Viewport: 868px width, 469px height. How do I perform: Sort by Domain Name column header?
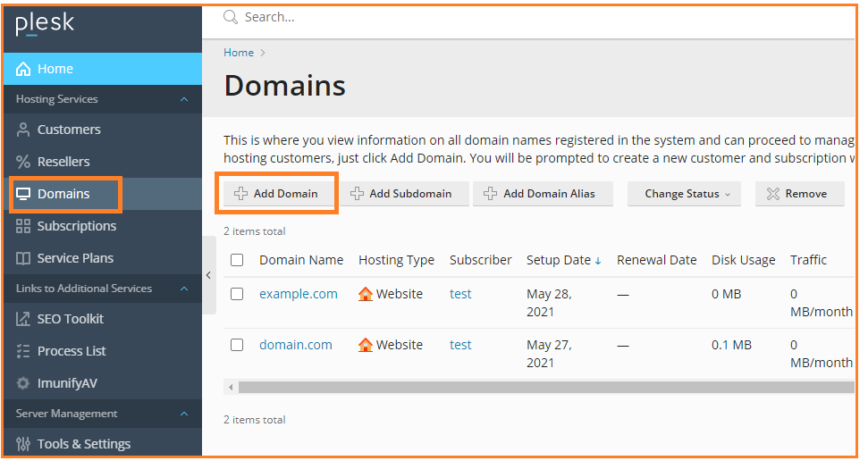coord(301,260)
